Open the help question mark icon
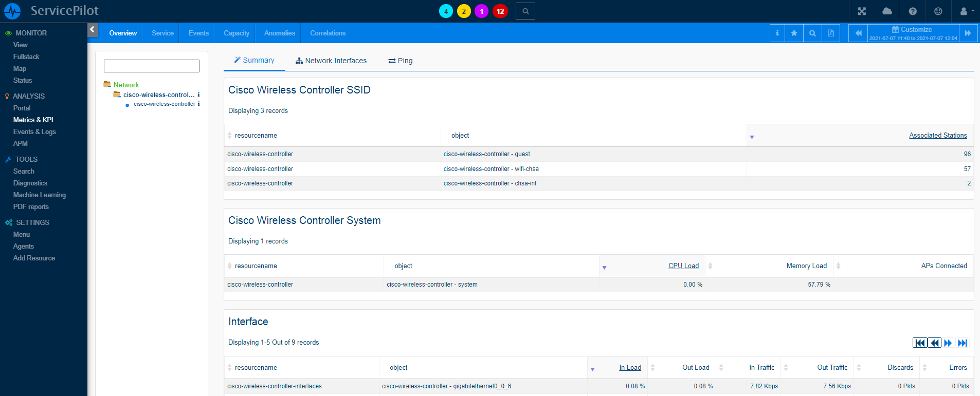This screenshot has width=980, height=396. [x=913, y=11]
